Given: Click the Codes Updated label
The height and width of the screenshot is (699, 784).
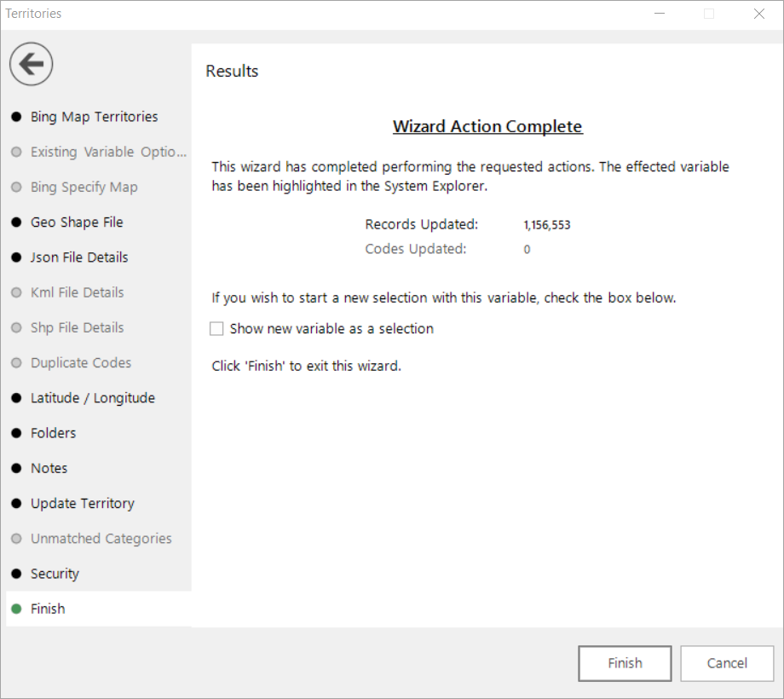Looking at the screenshot, I should coord(416,249).
